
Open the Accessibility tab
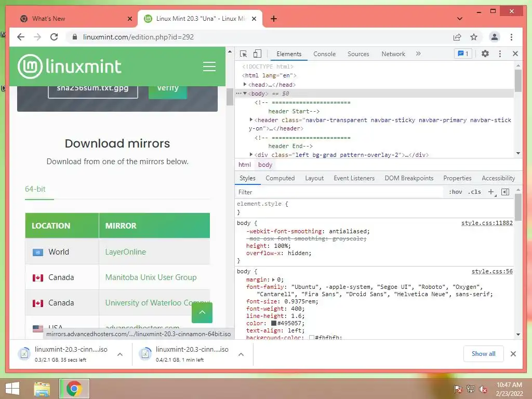pos(498,178)
